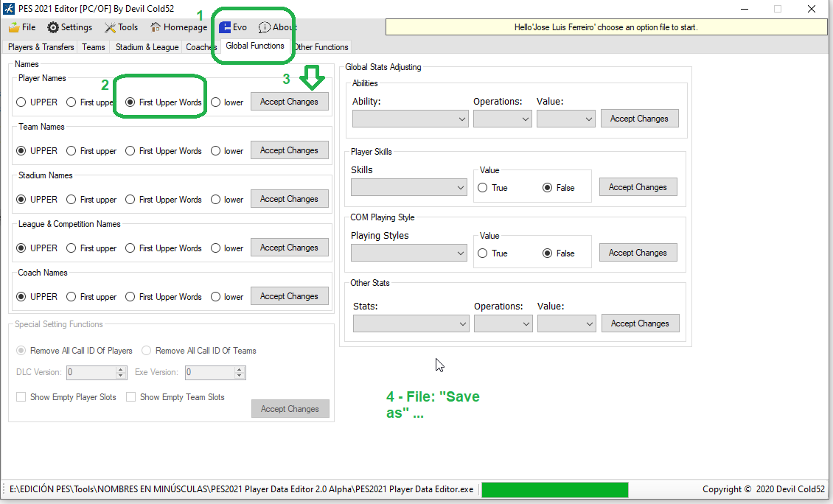Viewport: 833px width, 504px height.
Task: Click the Exe Version number field
Action: tap(215, 372)
